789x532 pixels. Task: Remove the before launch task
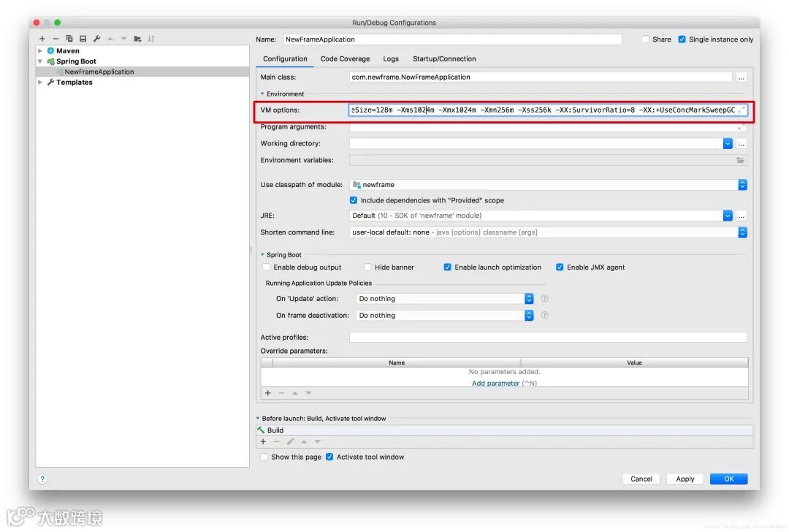click(x=276, y=442)
